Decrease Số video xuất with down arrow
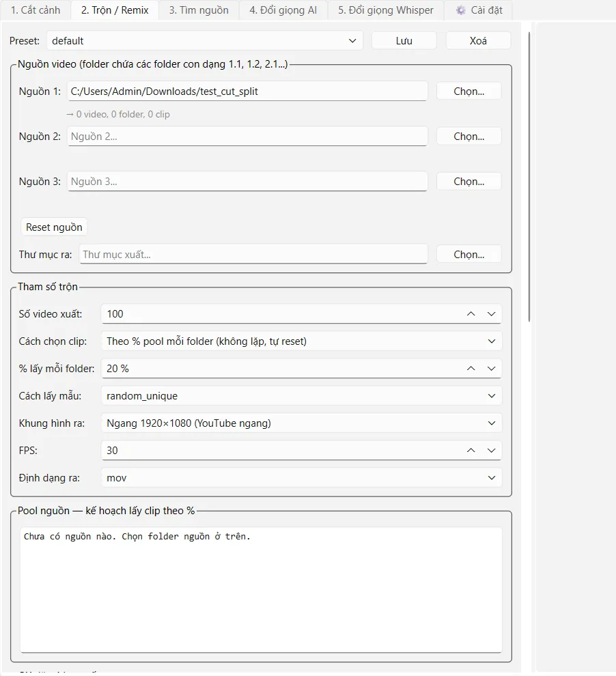Image resolution: width=616 pixels, height=676 pixels. [492, 314]
